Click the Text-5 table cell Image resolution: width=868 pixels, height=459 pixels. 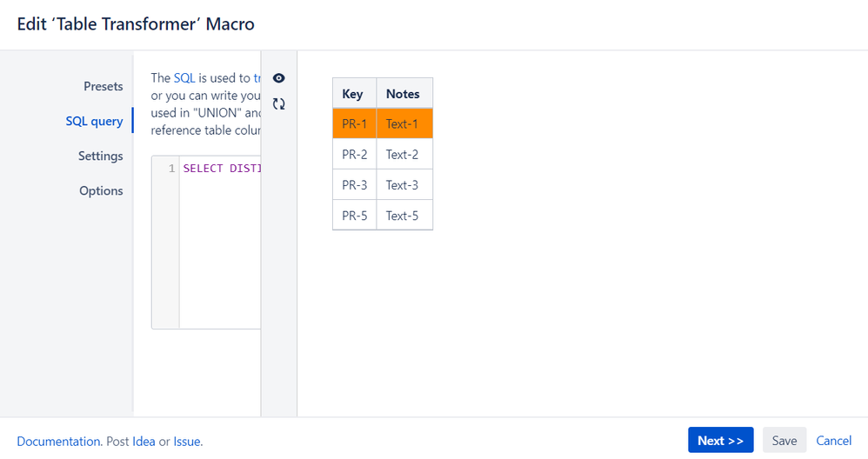click(x=404, y=215)
